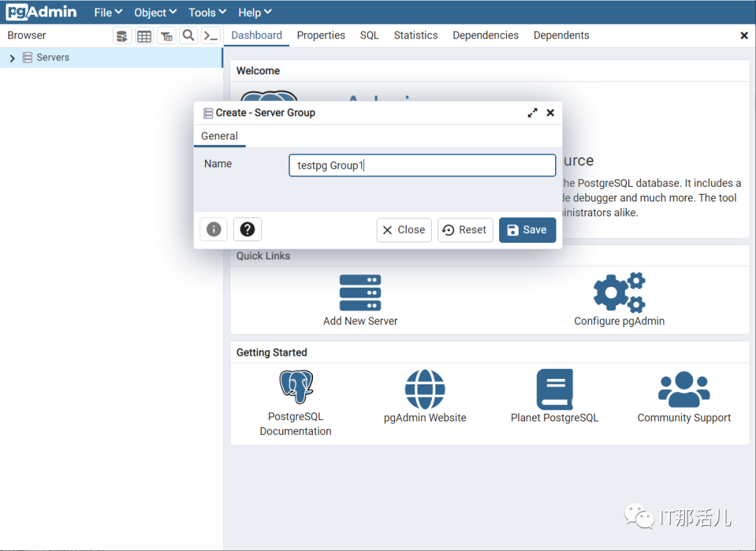
Task: Click the Name label in dialog
Action: point(218,164)
